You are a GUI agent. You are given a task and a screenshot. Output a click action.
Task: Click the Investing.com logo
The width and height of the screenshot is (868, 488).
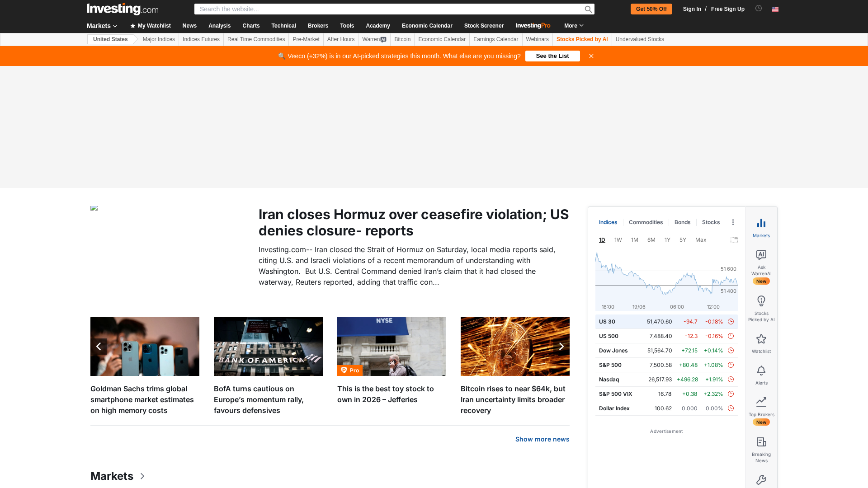[123, 9]
